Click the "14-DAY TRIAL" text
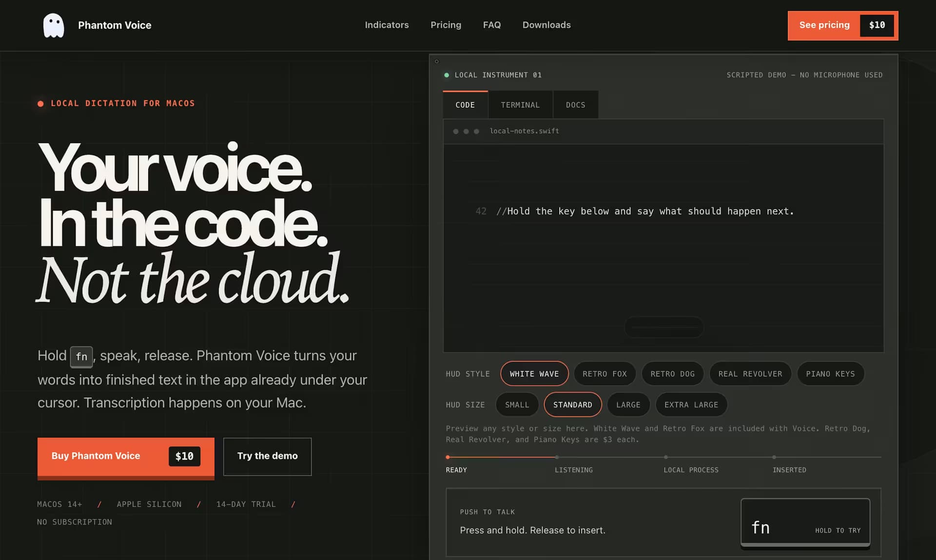The height and width of the screenshot is (560, 936). 246,504
